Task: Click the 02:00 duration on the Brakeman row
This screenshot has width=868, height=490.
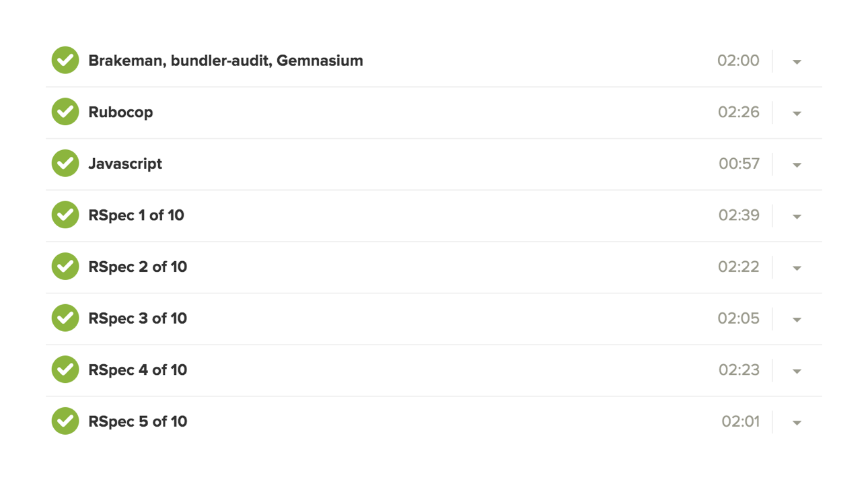Action: (738, 61)
